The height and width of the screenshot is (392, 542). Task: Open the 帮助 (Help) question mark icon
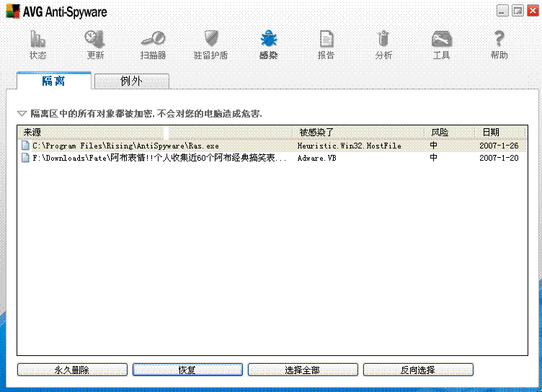pyautogui.click(x=499, y=39)
